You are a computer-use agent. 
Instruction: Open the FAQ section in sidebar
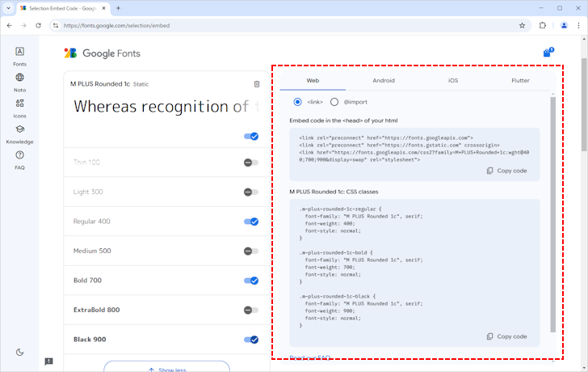[19, 160]
